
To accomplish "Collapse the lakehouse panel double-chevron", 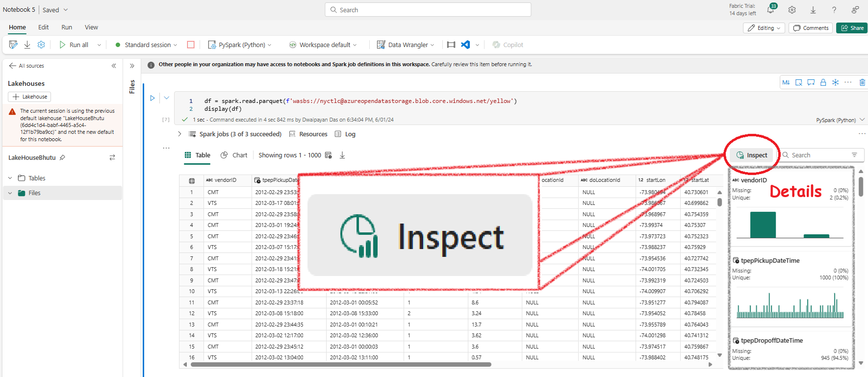I will [114, 66].
